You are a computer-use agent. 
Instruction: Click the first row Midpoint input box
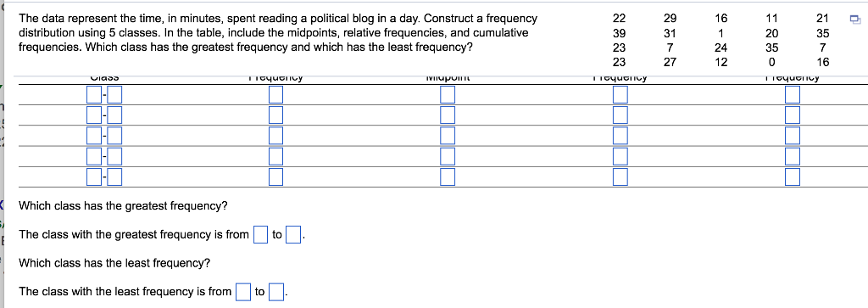click(448, 95)
